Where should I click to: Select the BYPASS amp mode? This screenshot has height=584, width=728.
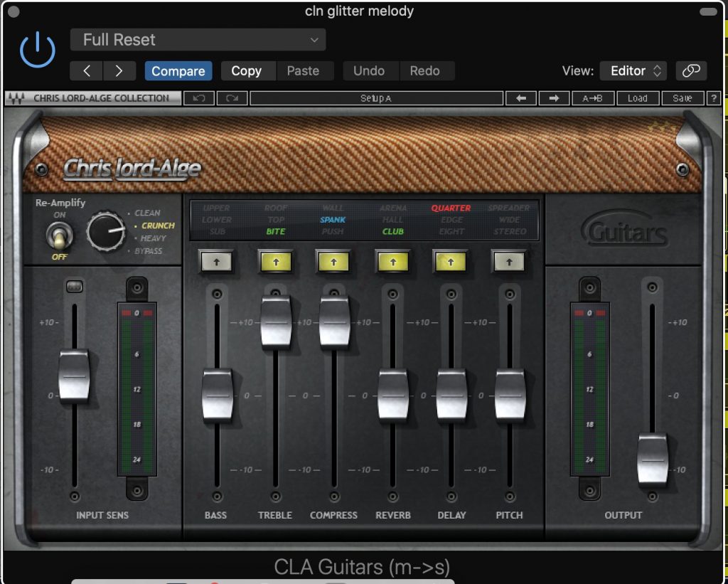(148, 251)
